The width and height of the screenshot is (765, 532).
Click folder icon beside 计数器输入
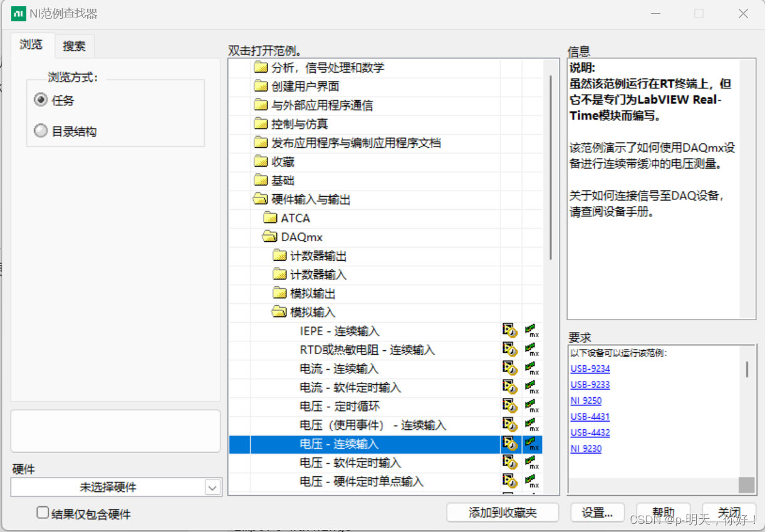pyautogui.click(x=280, y=274)
